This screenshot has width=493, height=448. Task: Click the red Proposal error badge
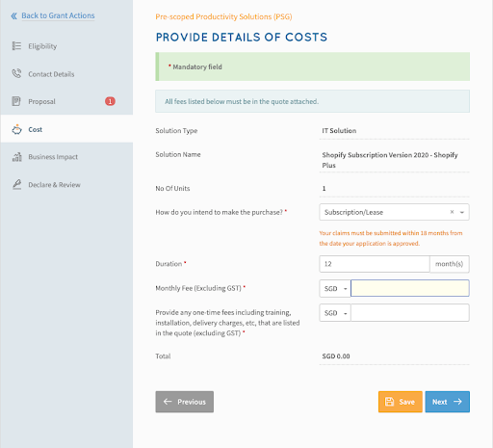coord(110,101)
